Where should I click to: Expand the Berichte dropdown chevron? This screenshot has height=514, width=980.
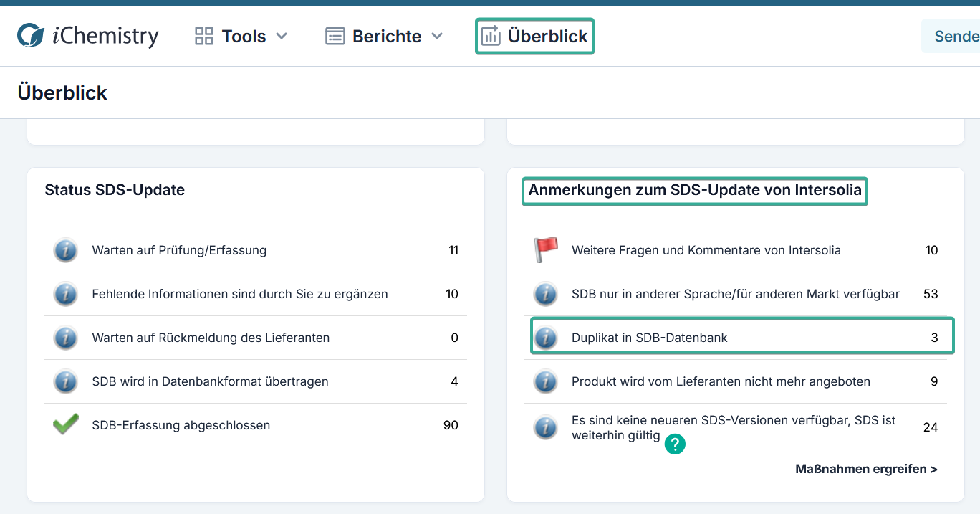(x=437, y=36)
